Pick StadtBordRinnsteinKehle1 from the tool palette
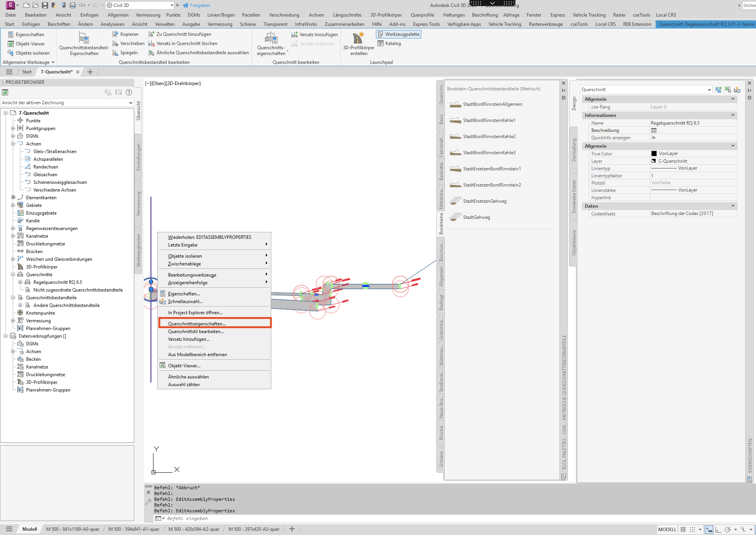 [483, 120]
